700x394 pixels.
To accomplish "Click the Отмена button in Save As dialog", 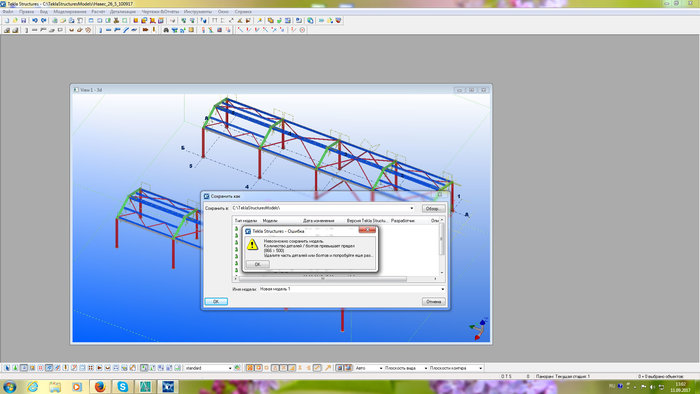I will 433,302.
